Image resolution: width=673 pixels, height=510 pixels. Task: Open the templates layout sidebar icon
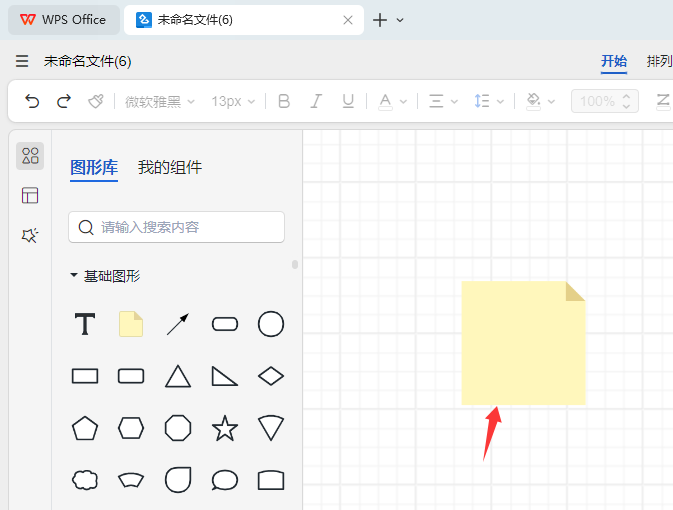[x=30, y=196]
